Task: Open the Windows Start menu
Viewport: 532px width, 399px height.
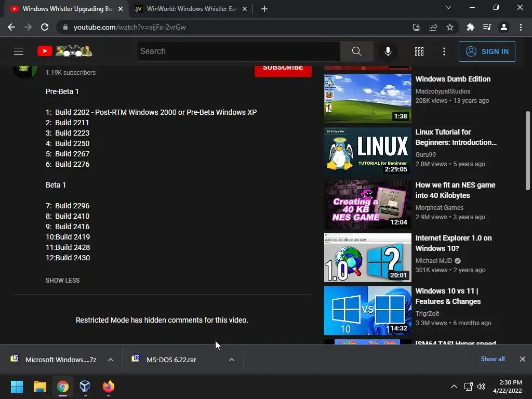Action: click(17, 387)
